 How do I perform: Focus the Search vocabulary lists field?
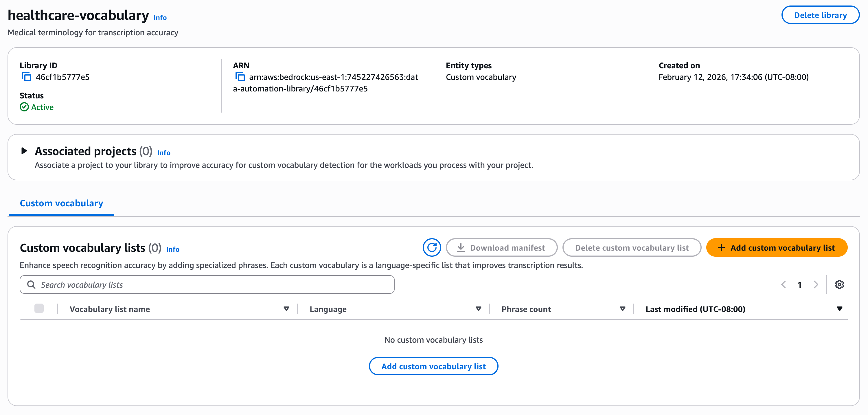[207, 285]
